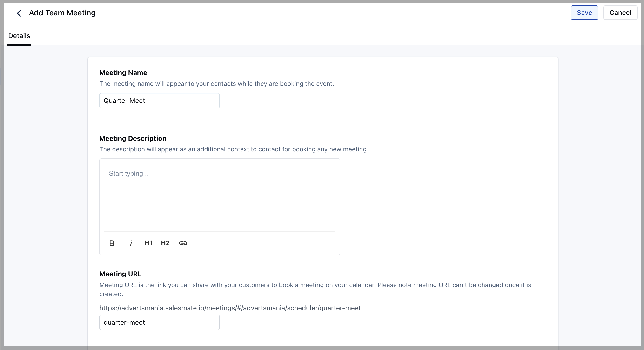The height and width of the screenshot is (350, 644).
Task: Click the Meeting Name heading label
Action: [x=123, y=73]
